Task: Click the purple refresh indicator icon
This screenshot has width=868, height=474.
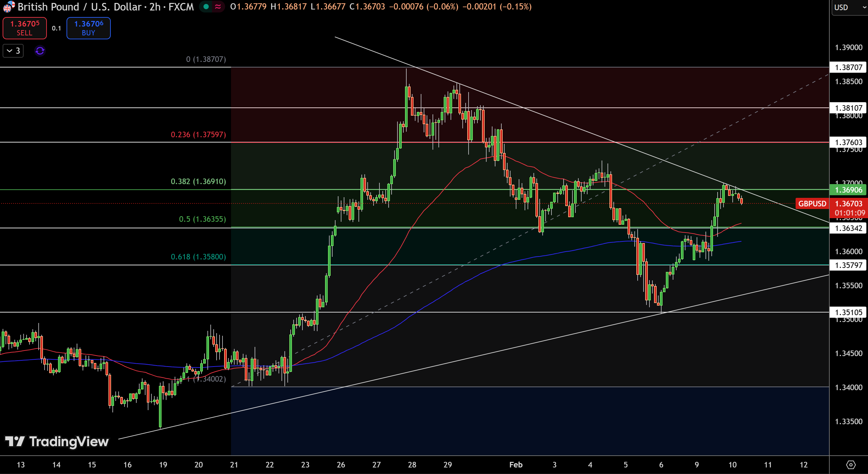Action: click(x=40, y=51)
